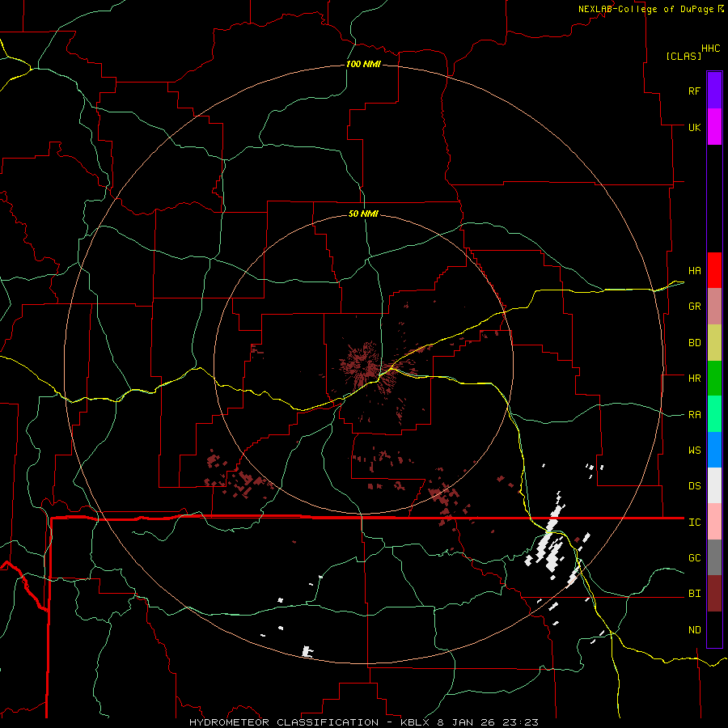Click the WS legend label

pos(695,451)
